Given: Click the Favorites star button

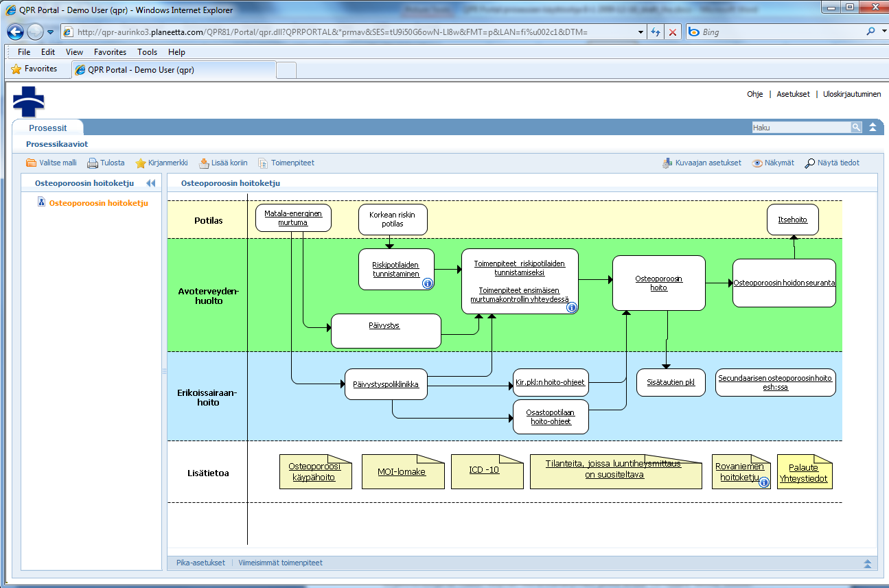Looking at the screenshot, I should pyautogui.click(x=34, y=69).
